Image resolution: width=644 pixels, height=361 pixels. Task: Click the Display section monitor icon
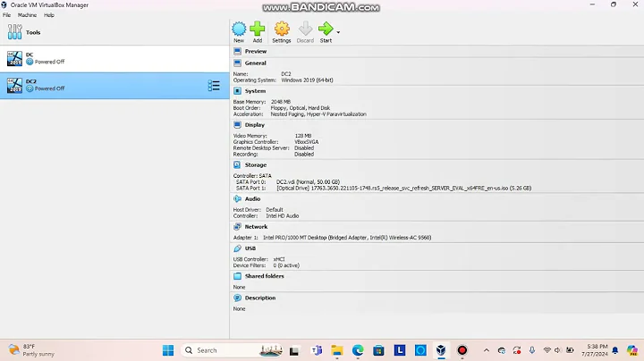[x=237, y=125]
